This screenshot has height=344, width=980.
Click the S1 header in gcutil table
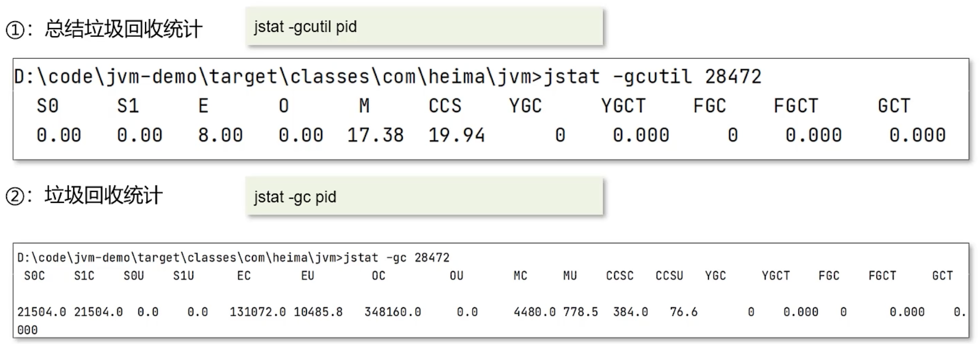[x=128, y=105]
